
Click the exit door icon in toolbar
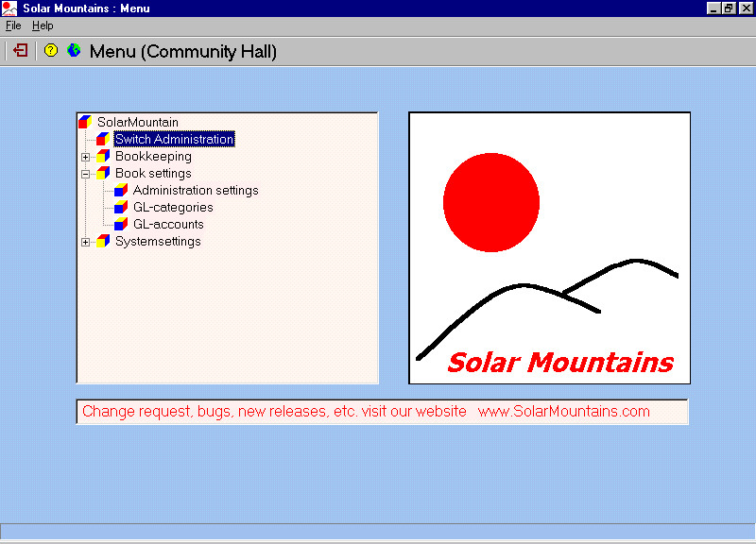click(x=20, y=50)
